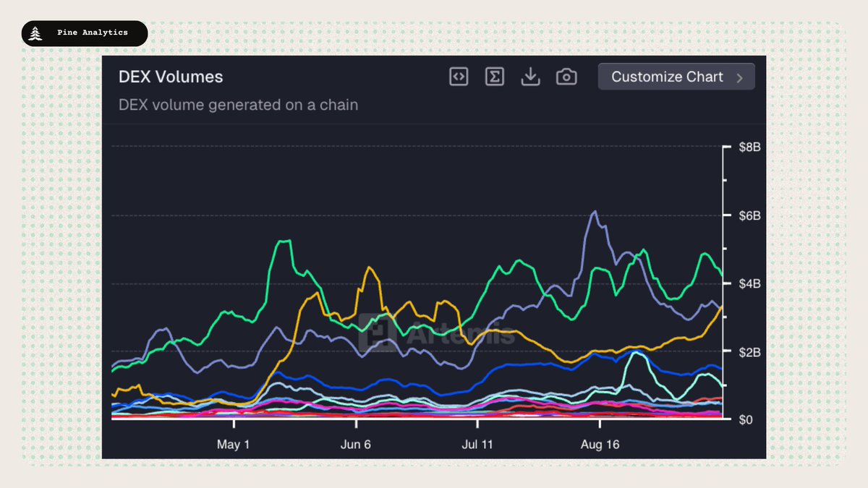
Task: Click the pine tree logo icon
Action: pos(34,33)
